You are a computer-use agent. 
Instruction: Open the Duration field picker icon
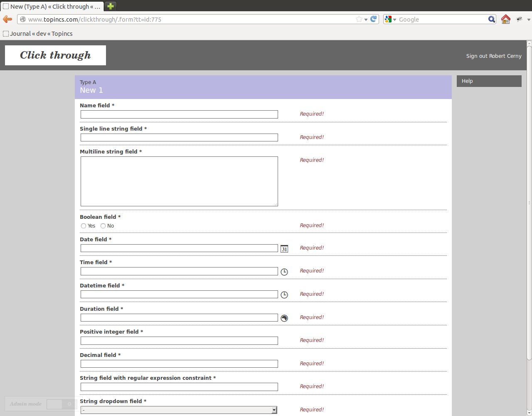click(284, 318)
